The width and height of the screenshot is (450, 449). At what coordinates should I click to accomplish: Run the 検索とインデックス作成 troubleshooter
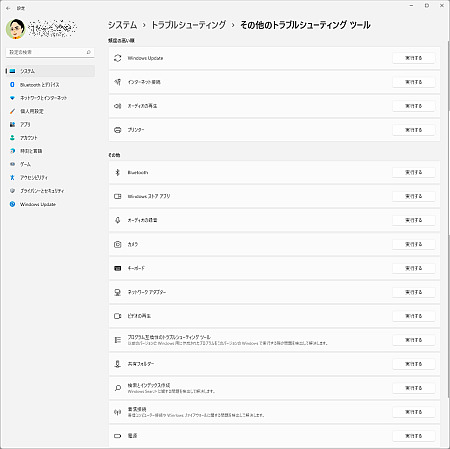click(414, 388)
